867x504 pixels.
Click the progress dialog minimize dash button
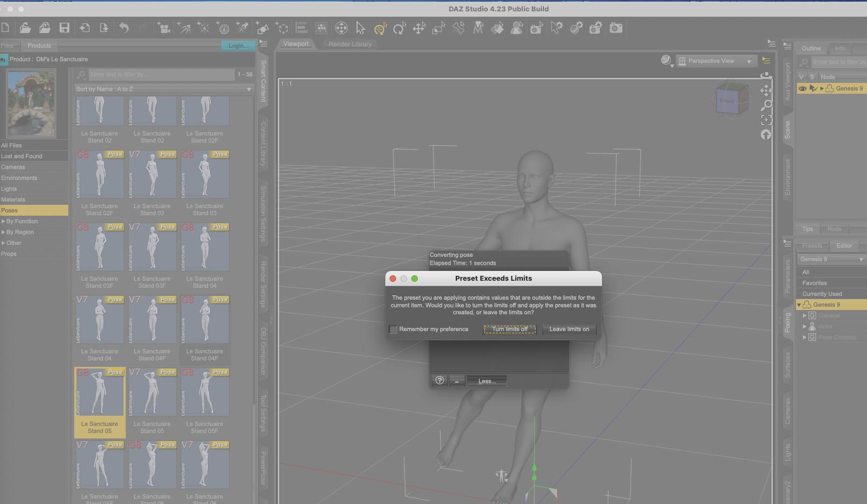(x=457, y=381)
